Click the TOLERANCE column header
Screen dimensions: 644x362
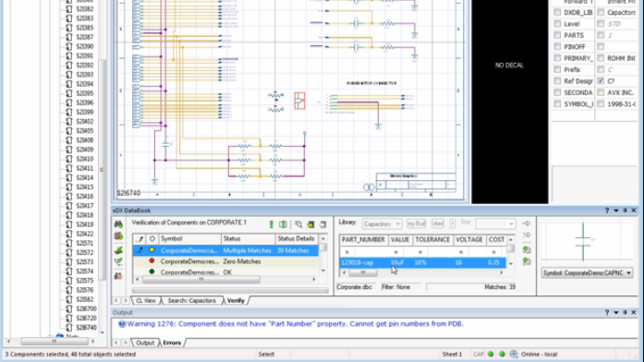432,239
